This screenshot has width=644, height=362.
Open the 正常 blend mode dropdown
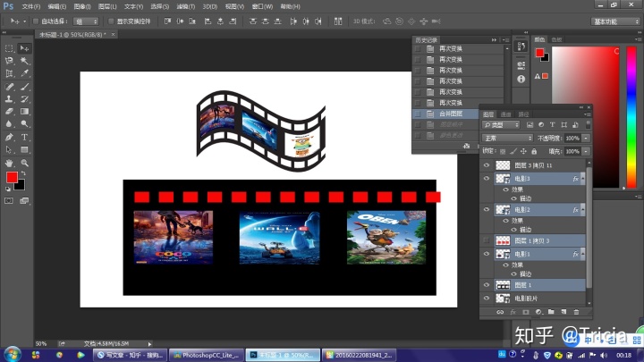coord(508,139)
